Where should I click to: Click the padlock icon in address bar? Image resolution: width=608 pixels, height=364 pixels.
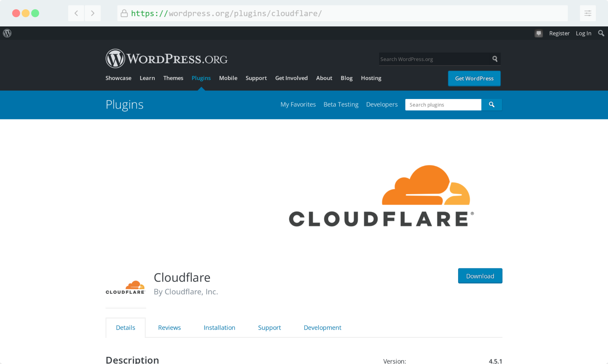[124, 13]
